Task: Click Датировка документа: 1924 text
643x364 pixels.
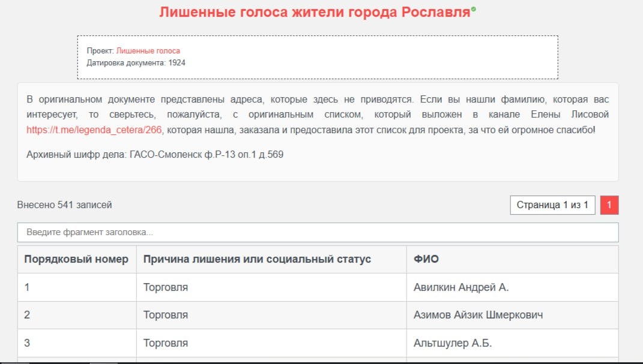Action: coord(136,62)
